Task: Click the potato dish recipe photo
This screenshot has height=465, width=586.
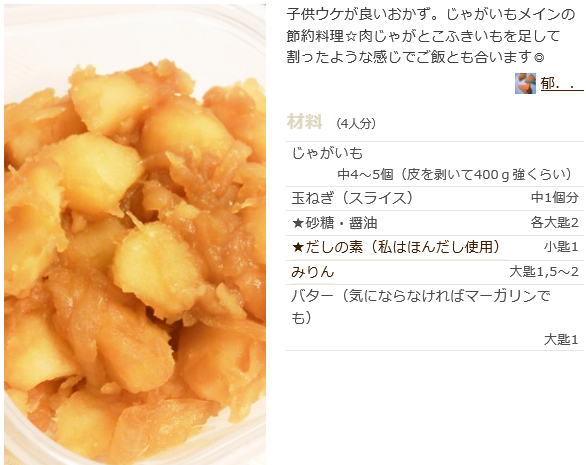Action: [135, 235]
